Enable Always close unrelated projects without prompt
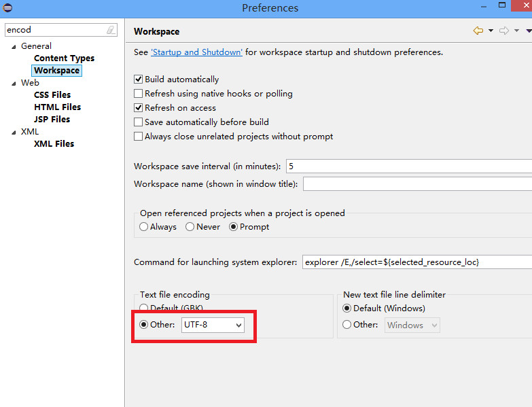 [x=138, y=137]
